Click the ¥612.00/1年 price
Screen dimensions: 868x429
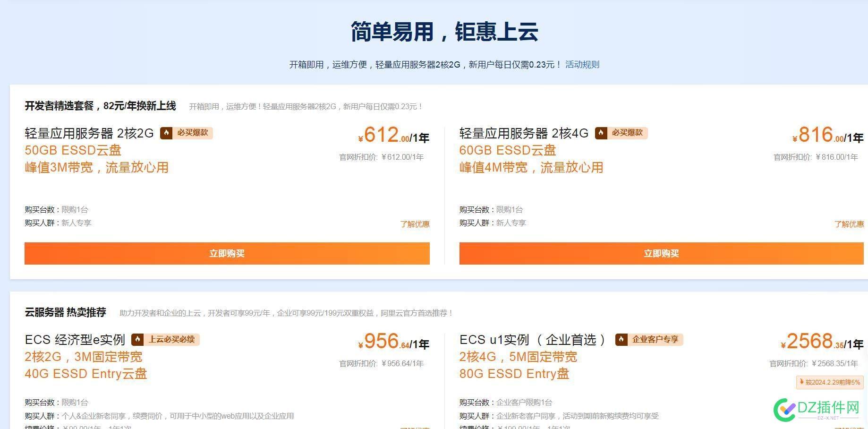tap(393, 135)
